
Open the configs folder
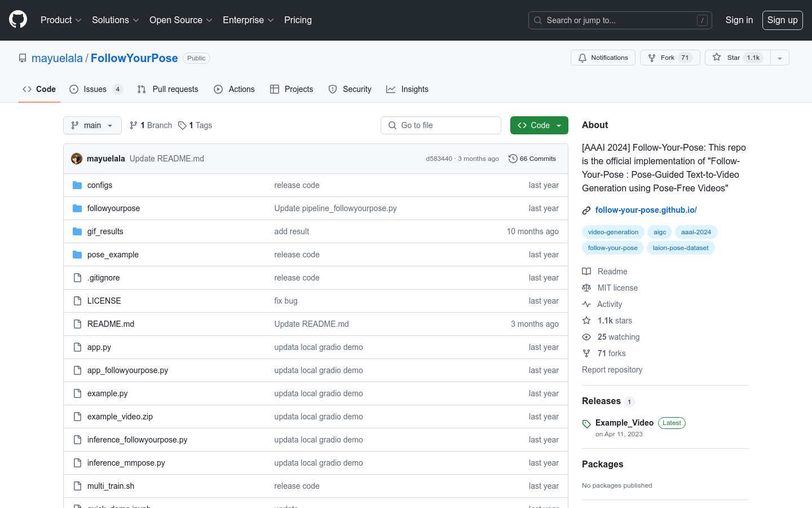coord(100,185)
